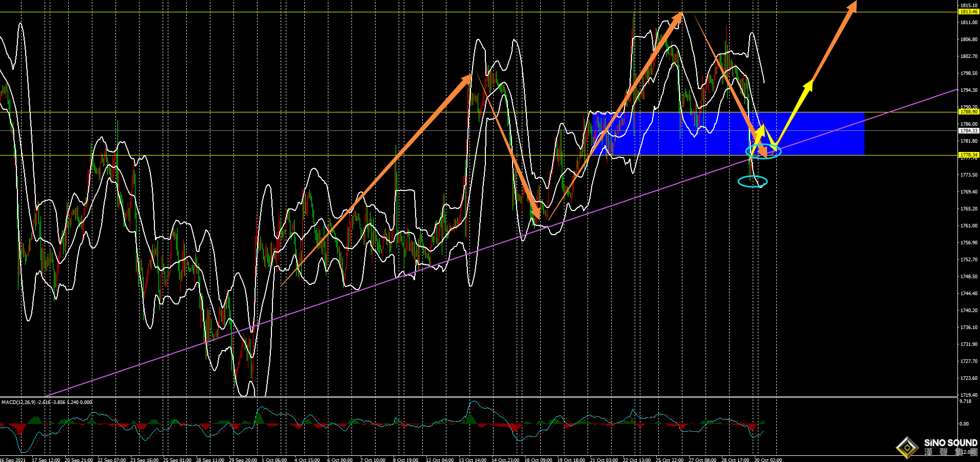Click the 1 Oct 06:00 time label
This screenshot has height=462, width=980.
coord(274,459)
